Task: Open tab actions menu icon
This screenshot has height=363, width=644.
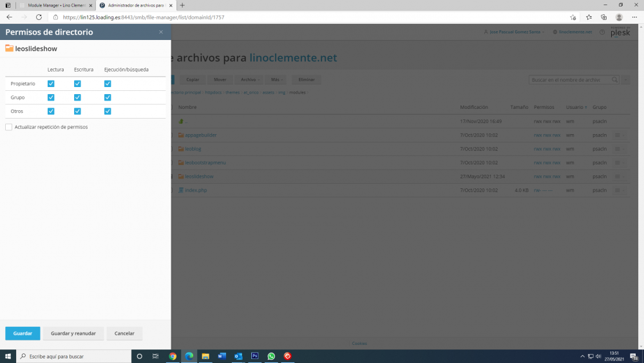Action: (8, 5)
